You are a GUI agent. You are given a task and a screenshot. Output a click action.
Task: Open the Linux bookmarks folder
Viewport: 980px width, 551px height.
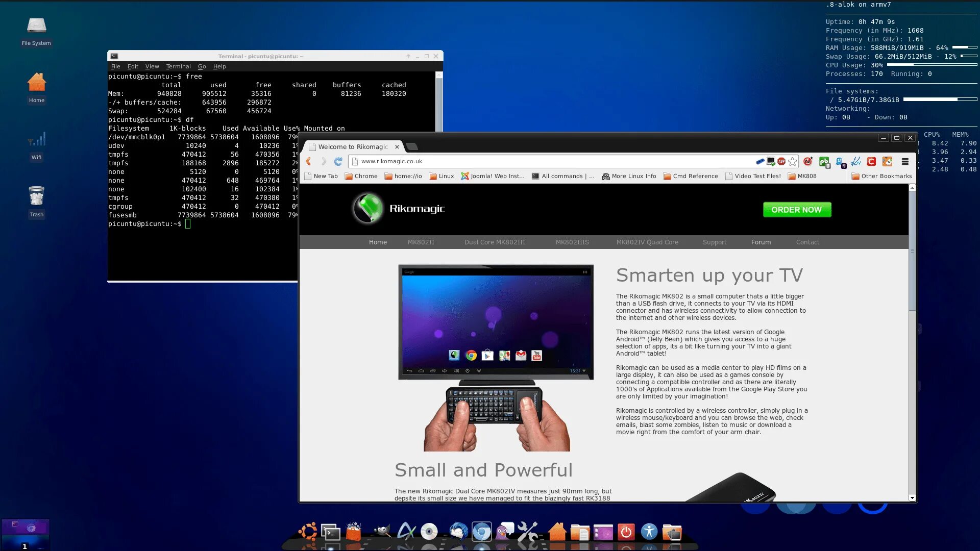(442, 177)
